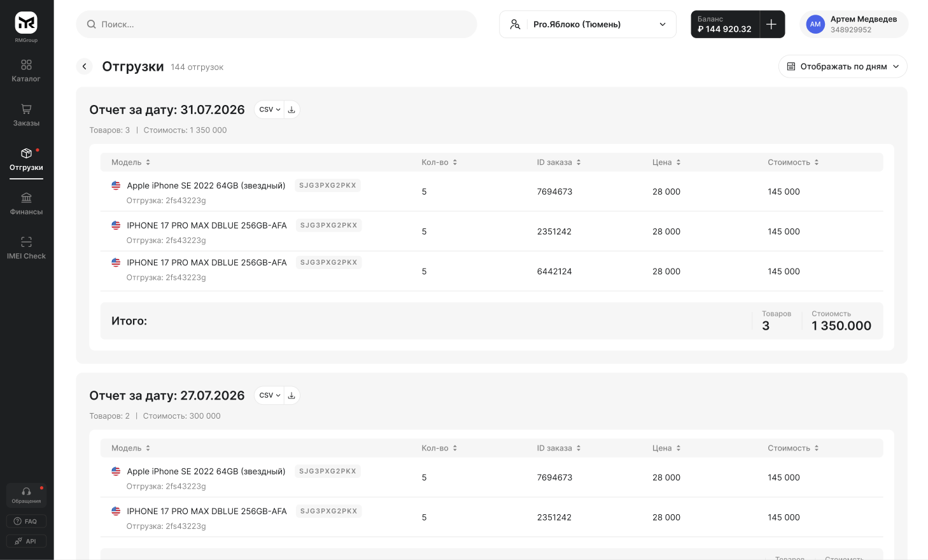Sort 31.07.2026 table by Модель
This screenshot has width=928, height=560.
tap(131, 162)
